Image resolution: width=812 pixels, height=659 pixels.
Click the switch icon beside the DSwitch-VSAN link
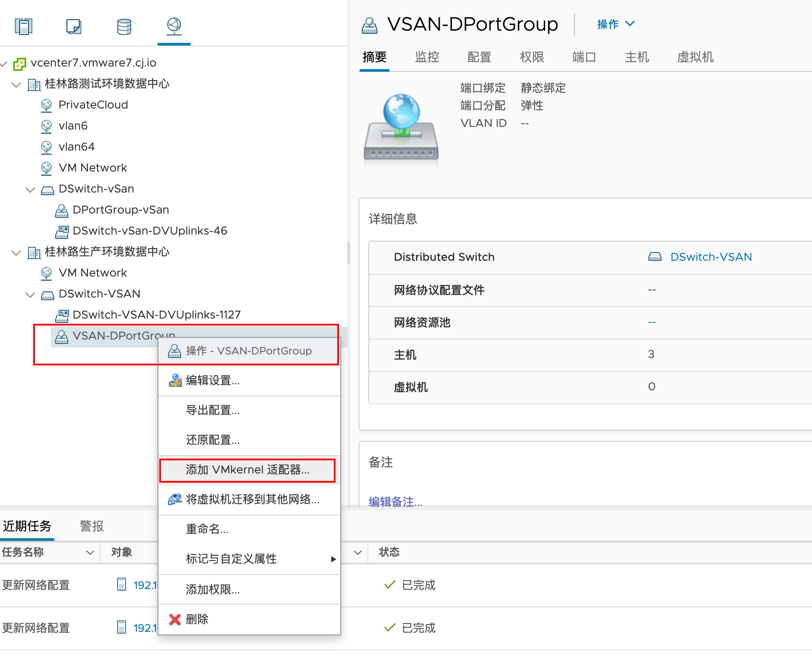655,257
